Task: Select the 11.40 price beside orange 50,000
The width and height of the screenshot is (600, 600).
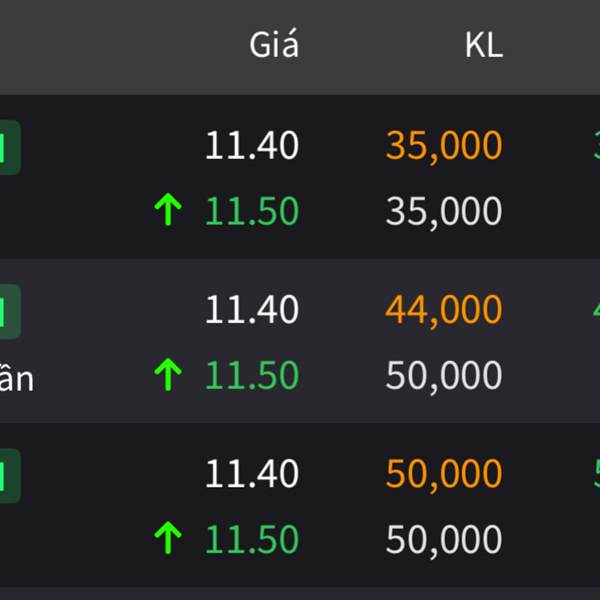Action: [252, 473]
